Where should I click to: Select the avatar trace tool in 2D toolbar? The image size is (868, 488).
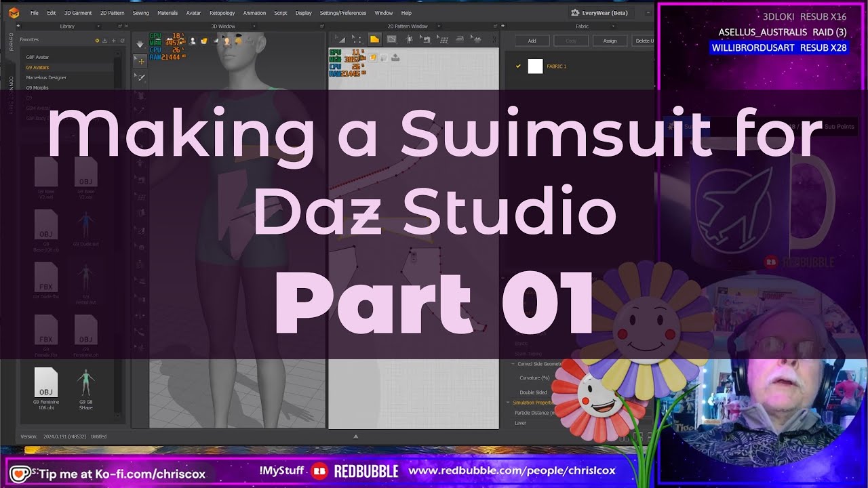click(410, 39)
